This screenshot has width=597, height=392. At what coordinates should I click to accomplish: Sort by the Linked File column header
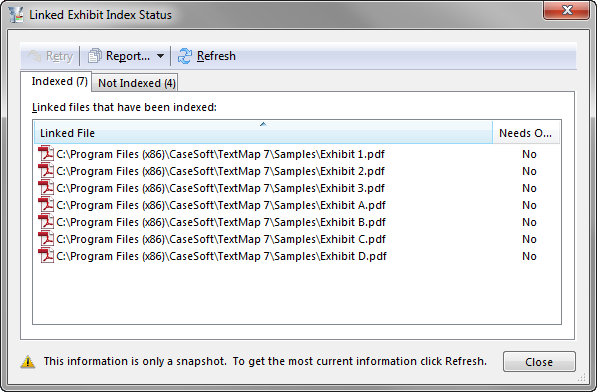263,133
